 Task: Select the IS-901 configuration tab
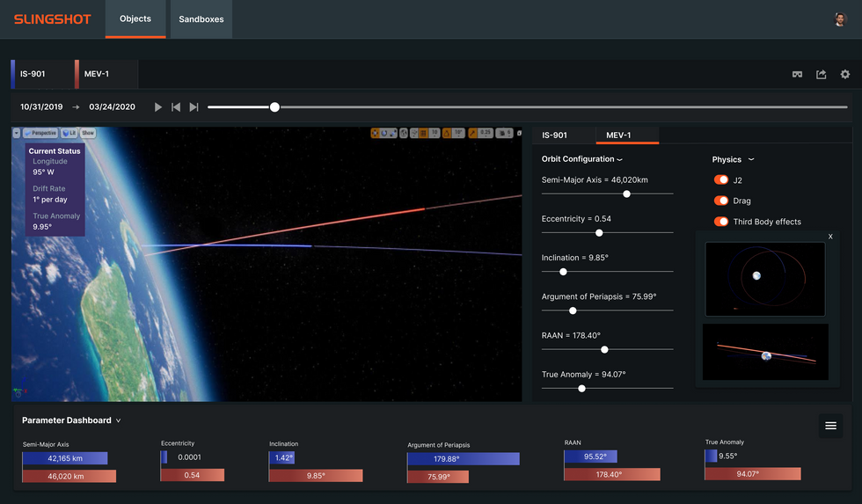tap(554, 135)
